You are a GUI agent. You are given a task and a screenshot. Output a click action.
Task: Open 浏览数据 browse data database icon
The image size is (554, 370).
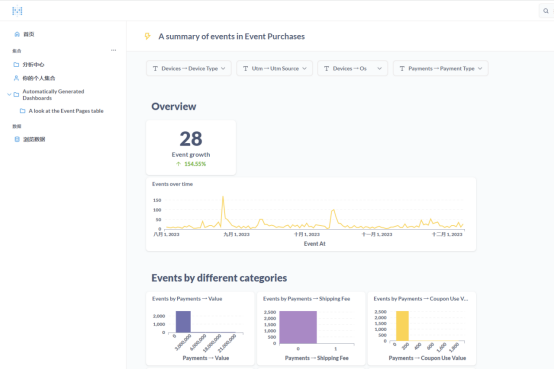(17, 139)
